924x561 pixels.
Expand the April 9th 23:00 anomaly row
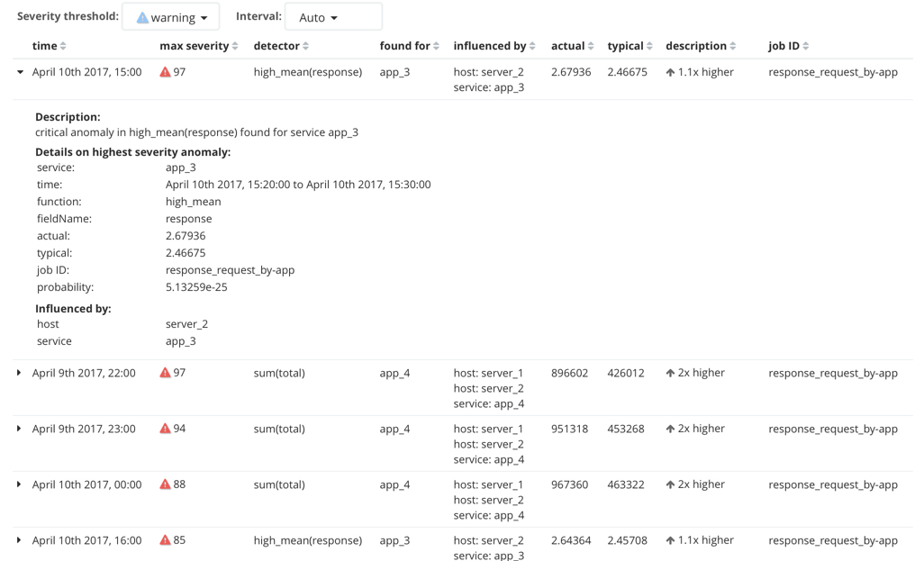tap(20, 429)
